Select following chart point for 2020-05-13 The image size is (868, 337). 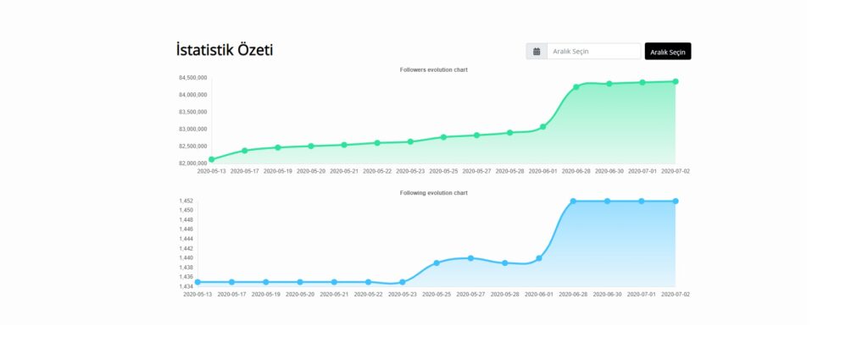point(198,282)
